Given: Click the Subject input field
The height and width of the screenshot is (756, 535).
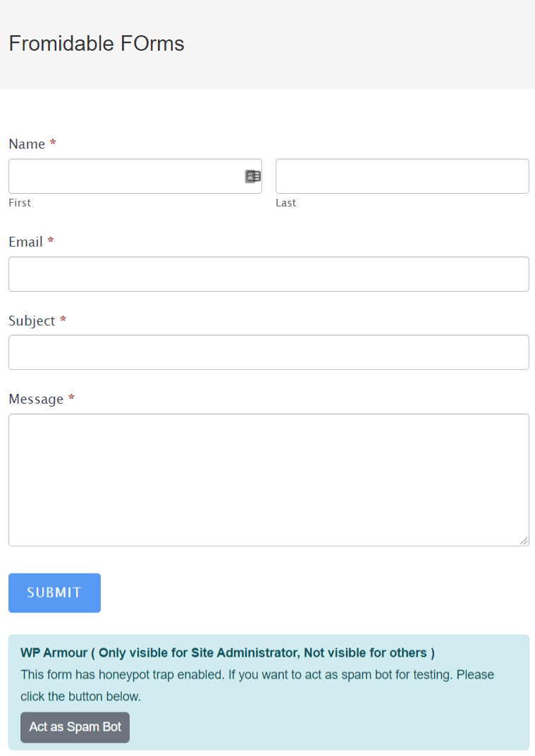Looking at the screenshot, I should [x=268, y=352].
